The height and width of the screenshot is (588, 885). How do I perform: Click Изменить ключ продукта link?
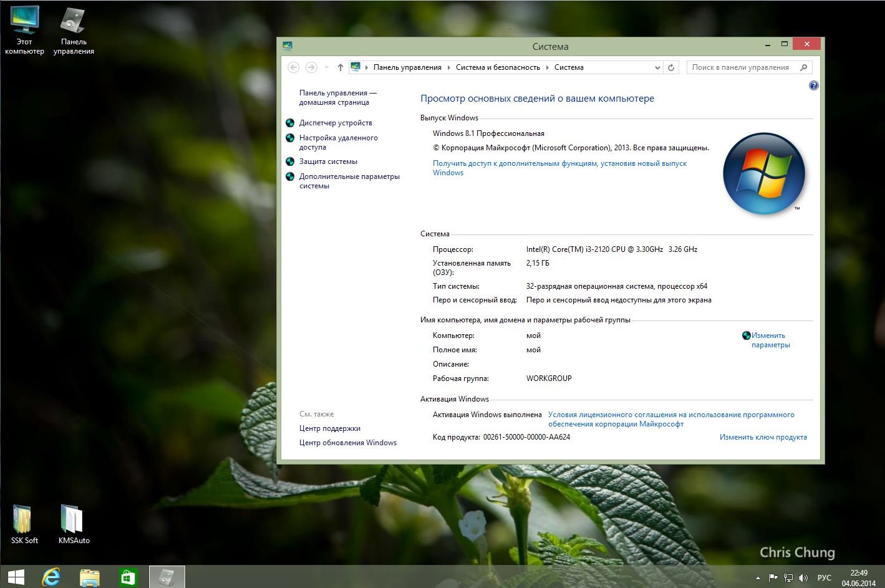763,437
